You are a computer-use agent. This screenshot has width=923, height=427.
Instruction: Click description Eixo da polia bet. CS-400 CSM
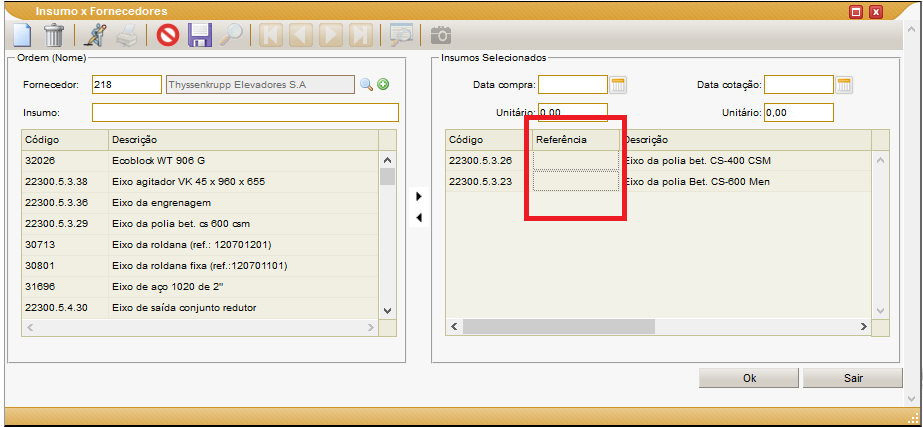click(x=697, y=161)
